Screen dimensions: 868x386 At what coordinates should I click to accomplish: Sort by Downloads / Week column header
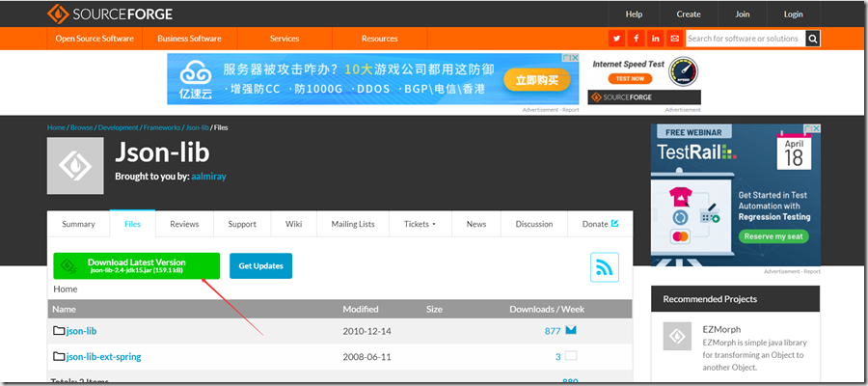click(x=547, y=309)
